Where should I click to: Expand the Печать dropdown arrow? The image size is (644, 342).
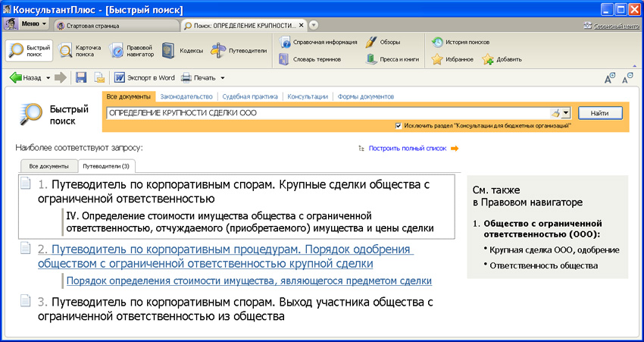pyautogui.click(x=223, y=77)
